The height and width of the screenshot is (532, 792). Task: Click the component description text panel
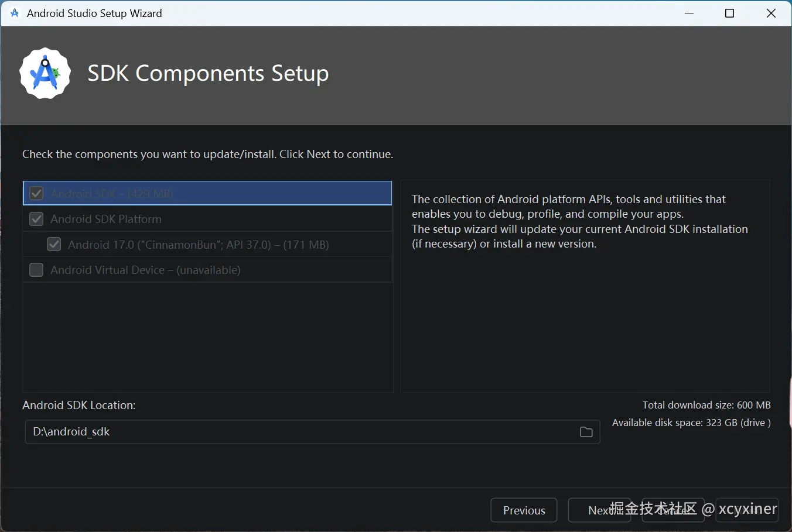click(x=585, y=286)
